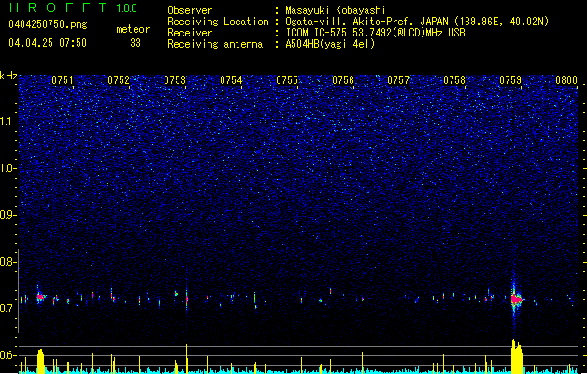Click the 0.8 kHz frequency axis label

(8, 262)
